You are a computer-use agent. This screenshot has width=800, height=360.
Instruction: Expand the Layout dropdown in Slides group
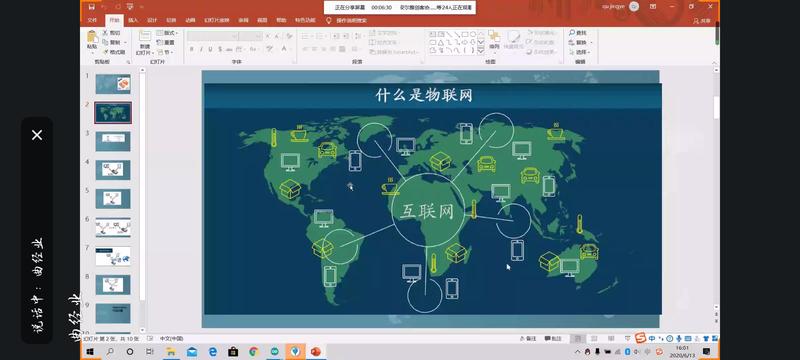click(167, 33)
